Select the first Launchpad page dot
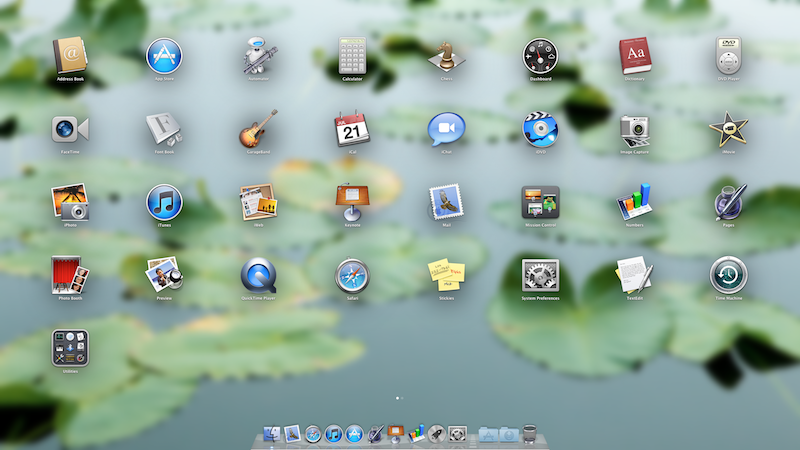 tap(397, 398)
